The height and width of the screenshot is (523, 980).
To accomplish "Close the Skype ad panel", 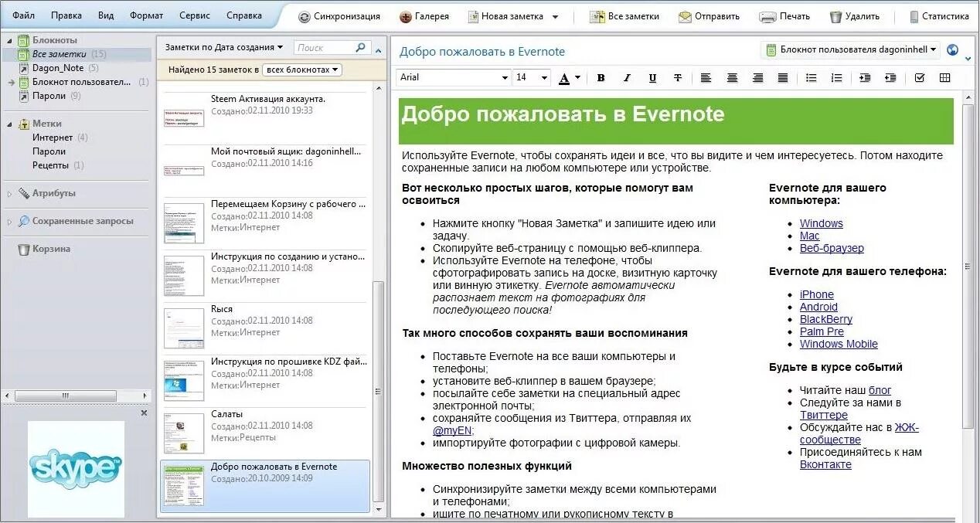I will point(144,413).
